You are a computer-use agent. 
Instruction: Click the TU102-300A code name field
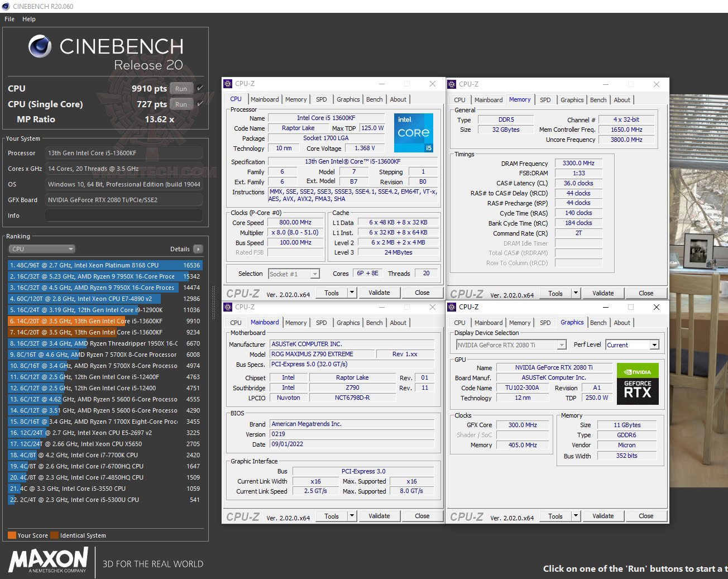(522, 387)
